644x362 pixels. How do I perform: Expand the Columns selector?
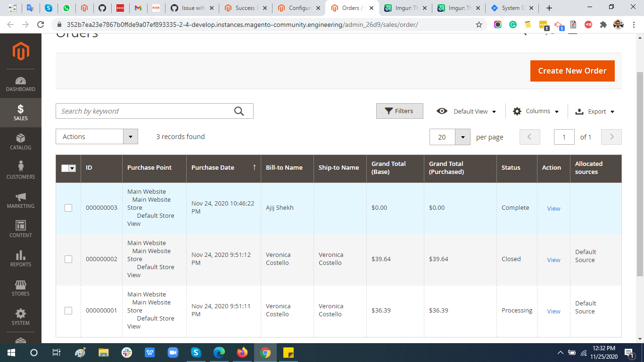536,111
